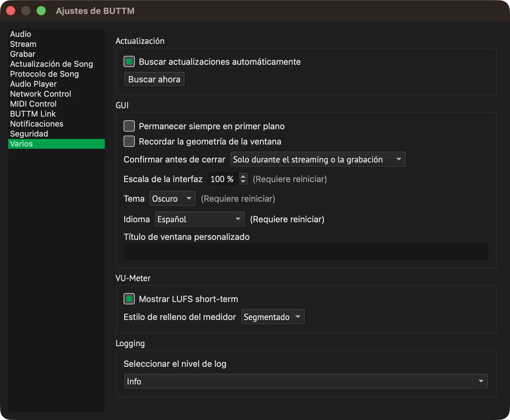Click the green zoom window button

click(x=41, y=11)
